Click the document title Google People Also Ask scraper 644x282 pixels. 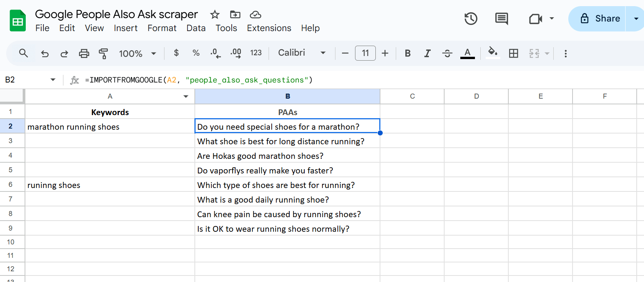coord(116,14)
